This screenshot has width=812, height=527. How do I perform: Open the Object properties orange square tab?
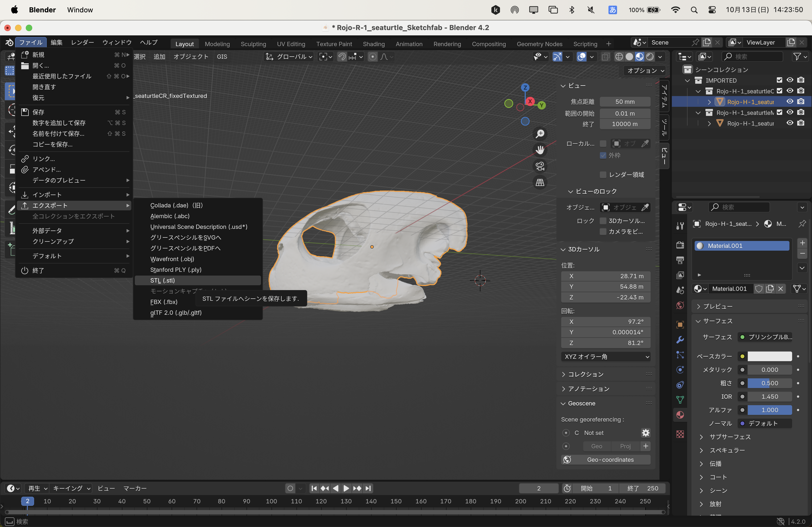680,324
